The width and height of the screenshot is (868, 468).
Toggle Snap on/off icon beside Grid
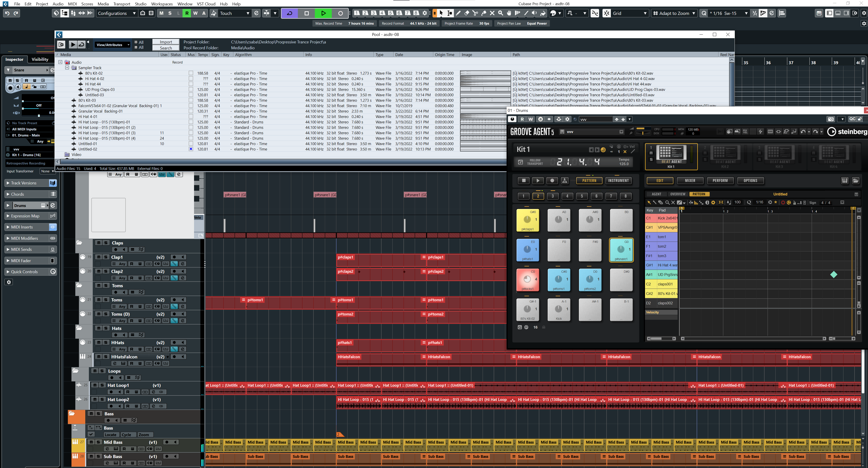click(x=607, y=13)
